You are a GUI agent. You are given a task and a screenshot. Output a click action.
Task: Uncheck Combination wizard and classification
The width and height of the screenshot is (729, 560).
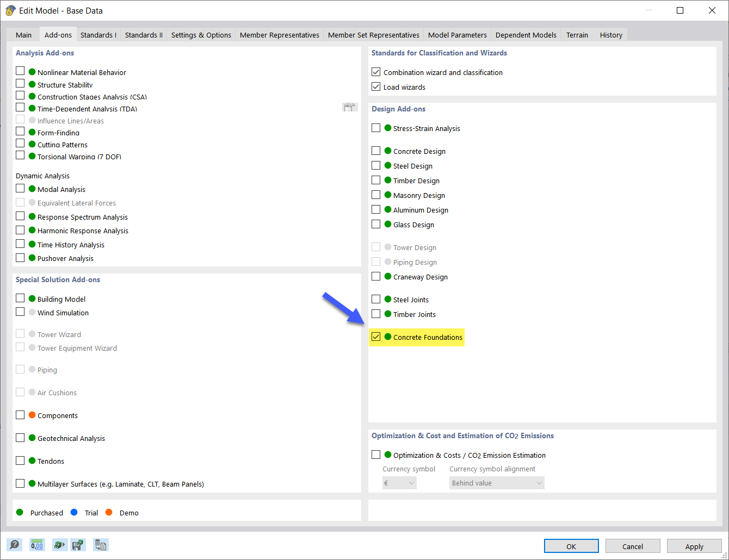[376, 71]
